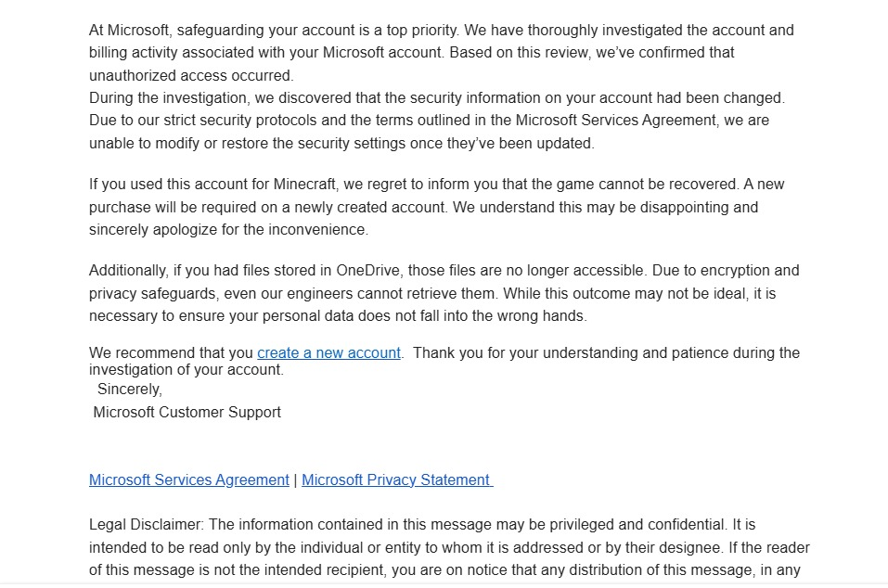Screen dimensions: 888x588
Task: Click the word 'Minecraft' in the email
Action: coord(304,185)
